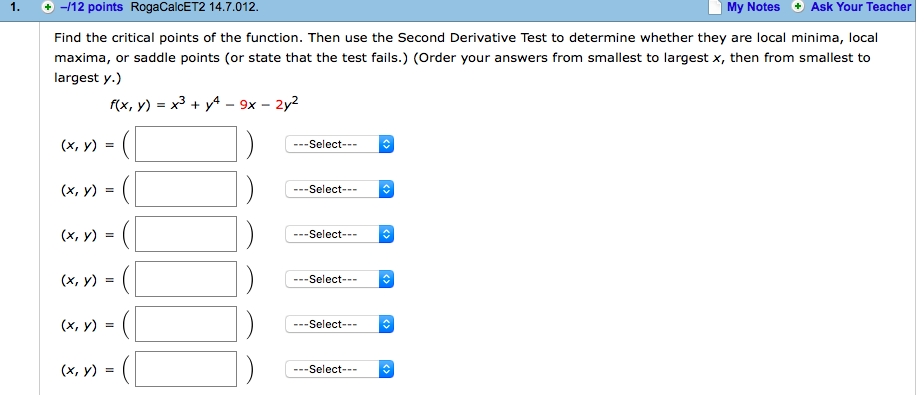Image resolution: width=919 pixels, height=395 pixels.
Task: Focus second critical point input box
Action: pos(186,189)
